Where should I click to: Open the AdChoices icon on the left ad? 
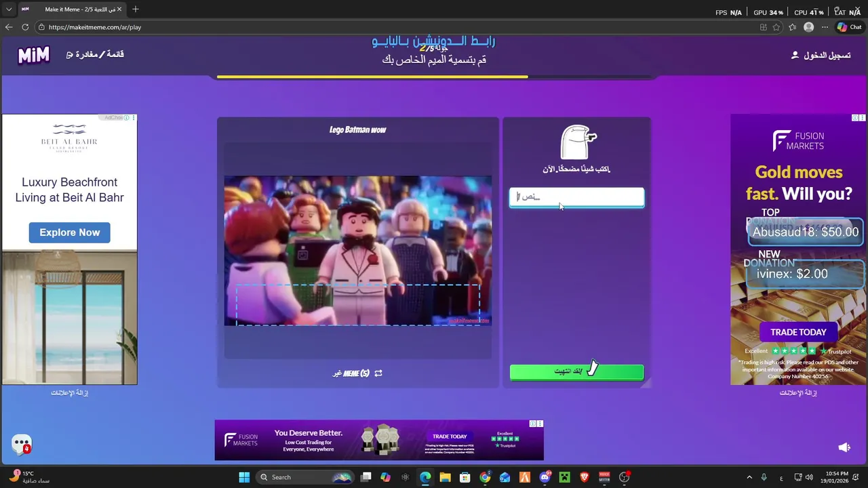click(x=127, y=118)
